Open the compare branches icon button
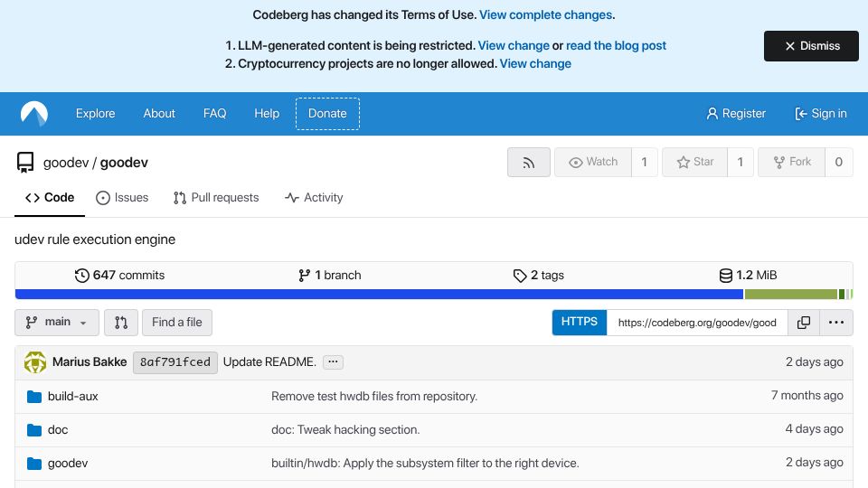The width and height of the screenshot is (868, 488). [120, 323]
